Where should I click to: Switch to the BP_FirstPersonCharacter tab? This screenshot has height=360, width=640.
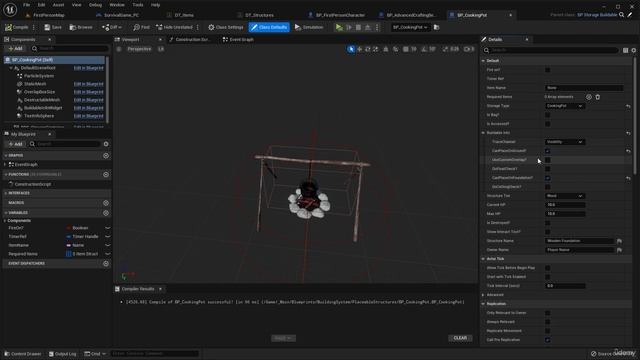coord(338,15)
